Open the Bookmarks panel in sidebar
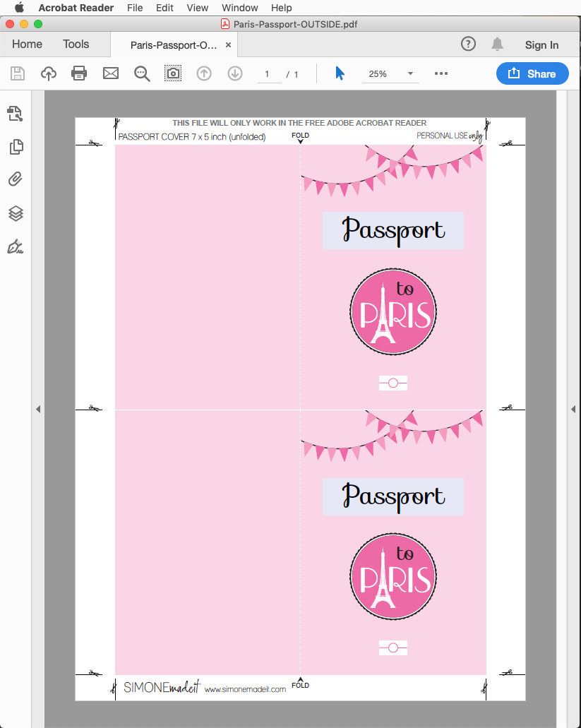The height and width of the screenshot is (728, 581). coord(16,114)
